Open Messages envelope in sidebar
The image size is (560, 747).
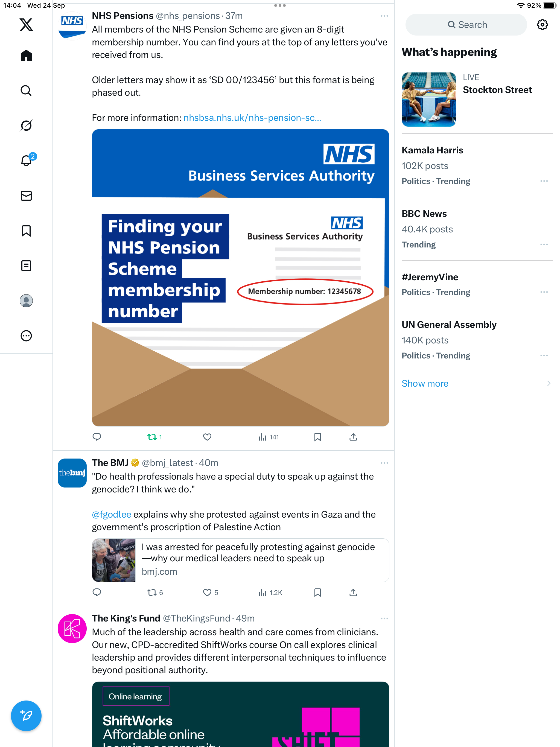tap(26, 196)
